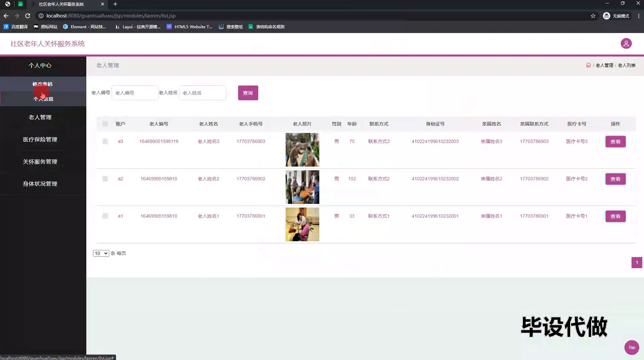
Task: Open the 百度翻译 bookmark
Action: pyautogui.click(x=16, y=27)
